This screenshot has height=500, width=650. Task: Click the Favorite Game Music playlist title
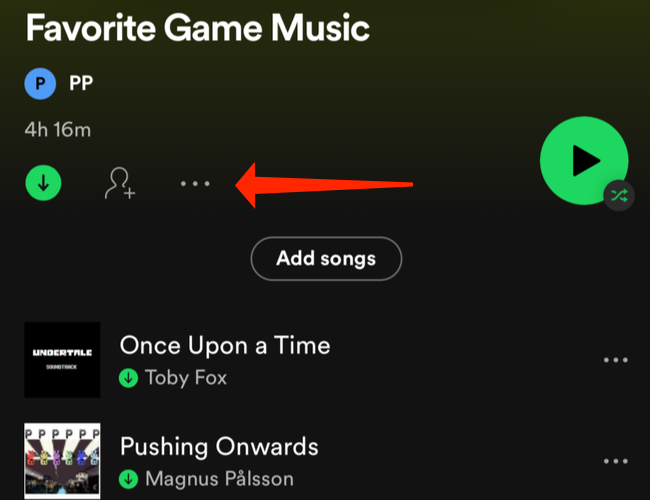coord(197,27)
